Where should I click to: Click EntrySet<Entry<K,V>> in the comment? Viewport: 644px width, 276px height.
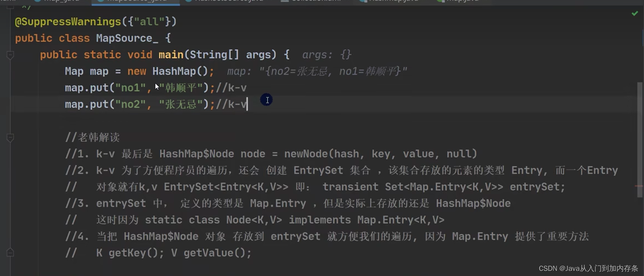(226, 187)
